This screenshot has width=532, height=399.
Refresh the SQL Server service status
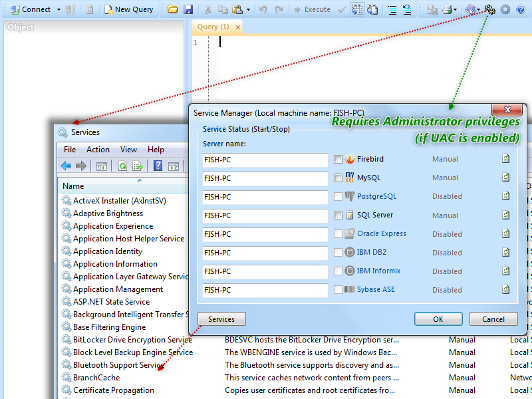pos(506,215)
